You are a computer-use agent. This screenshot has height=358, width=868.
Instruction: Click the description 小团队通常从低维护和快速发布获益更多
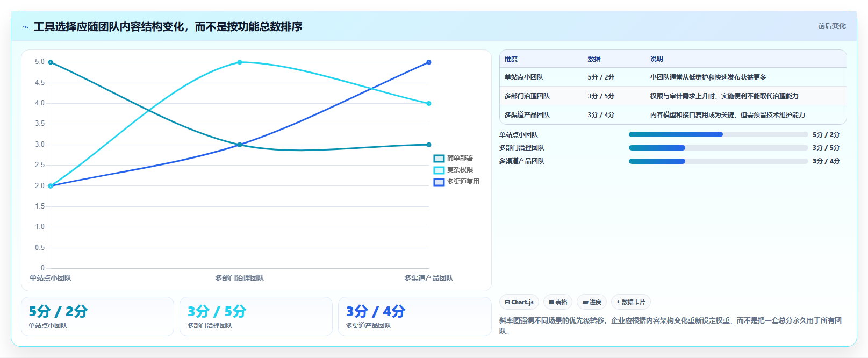(x=708, y=77)
